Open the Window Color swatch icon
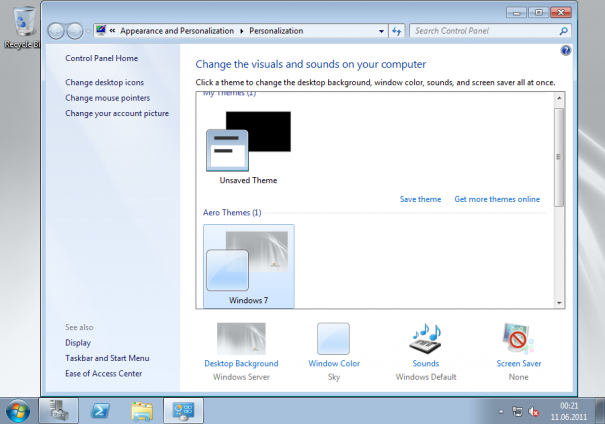605x424 pixels. [x=333, y=338]
